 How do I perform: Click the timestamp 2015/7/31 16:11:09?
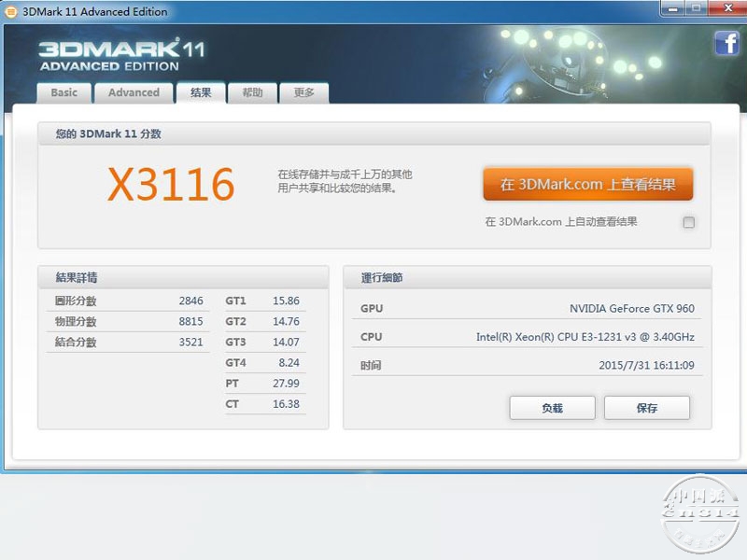[x=646, y=365]
